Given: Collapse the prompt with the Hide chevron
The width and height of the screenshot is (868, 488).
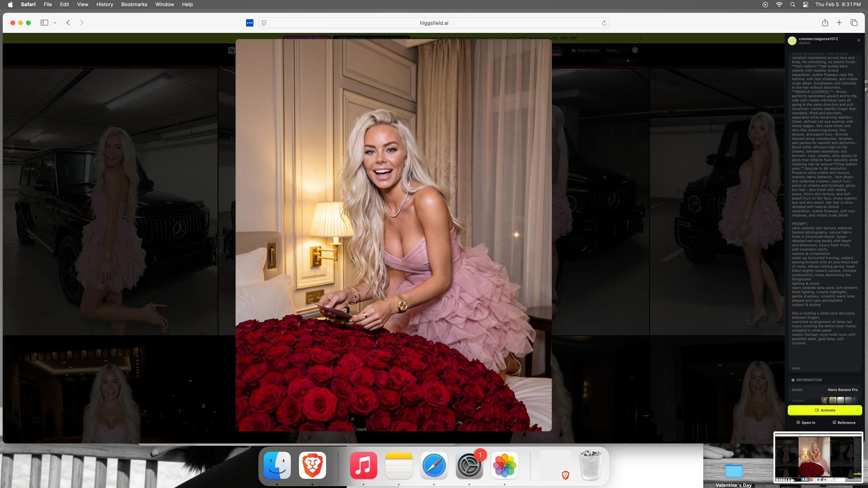Looking at the screenshot, I should (x=856, y=368).
